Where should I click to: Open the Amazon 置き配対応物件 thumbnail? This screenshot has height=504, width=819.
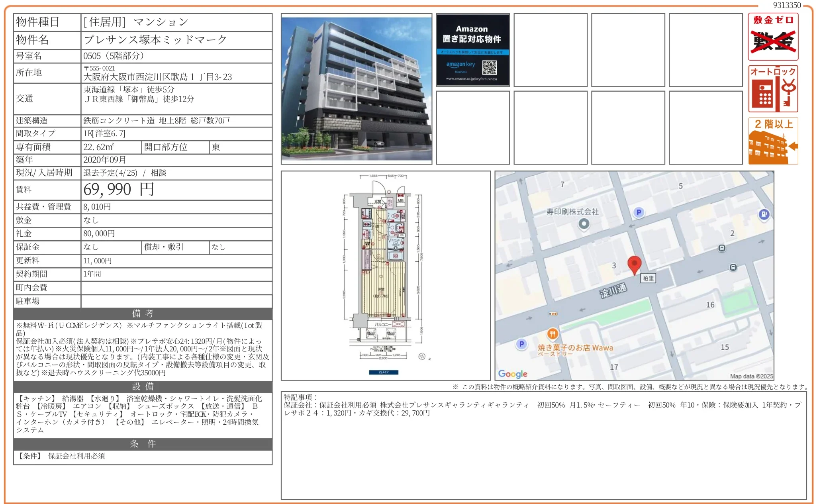tap(472, 50)
